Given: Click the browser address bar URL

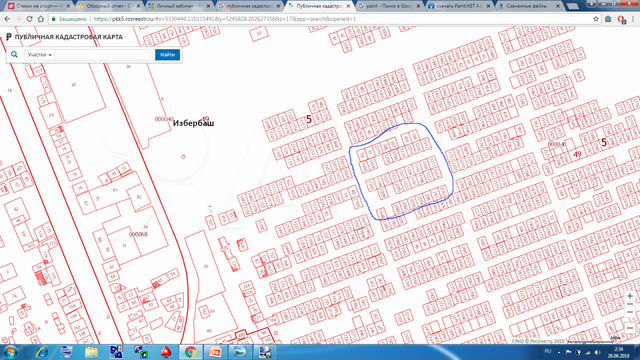Looking at the screenshot, I should click(224, 19).
